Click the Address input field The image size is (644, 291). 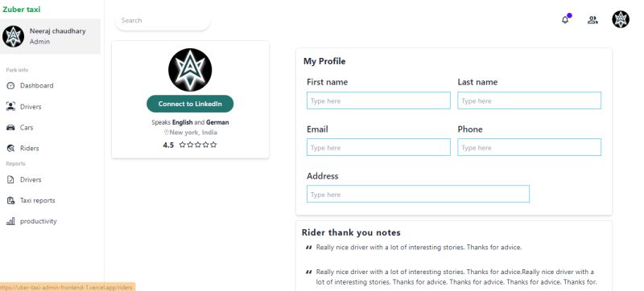coord(418,194)
